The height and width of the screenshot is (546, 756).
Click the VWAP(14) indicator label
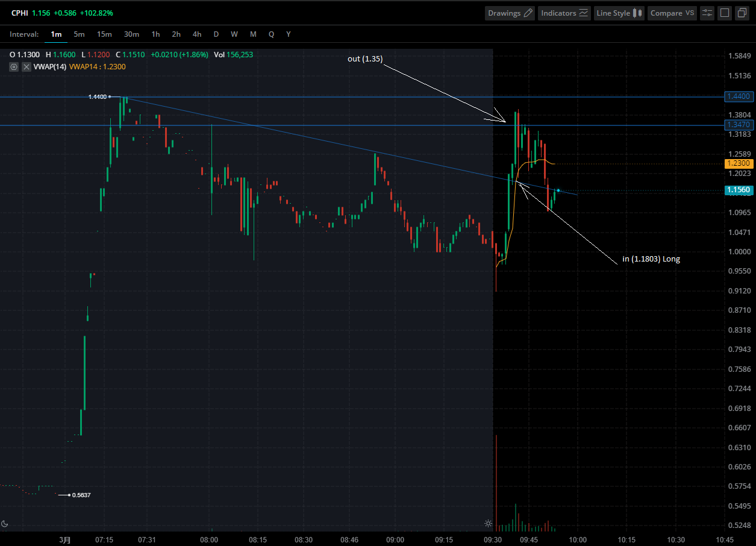[50, 67]
